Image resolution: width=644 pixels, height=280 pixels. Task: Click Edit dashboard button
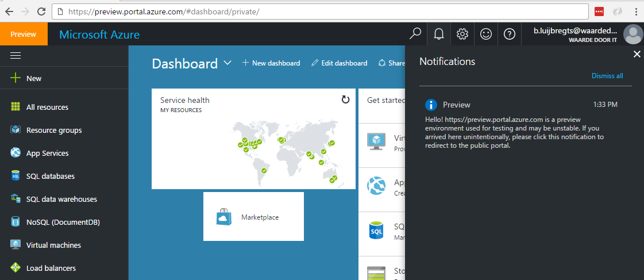pos(340,63)
